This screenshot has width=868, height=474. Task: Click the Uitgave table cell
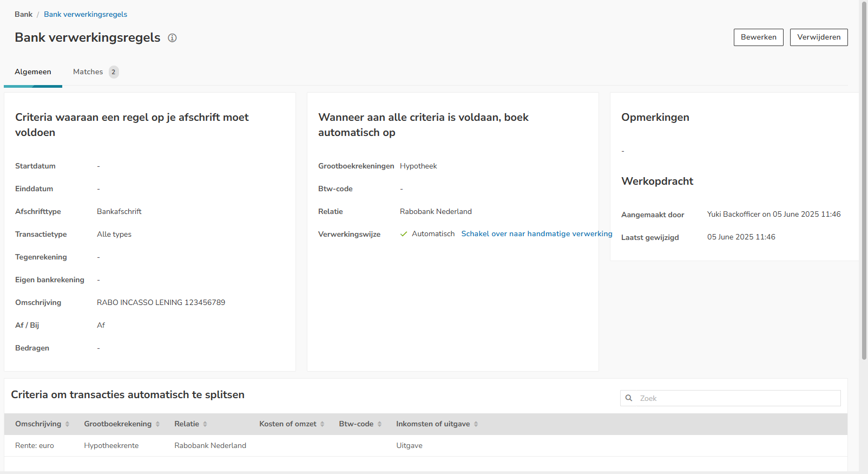pyautogui.click(x=409, y=446)
